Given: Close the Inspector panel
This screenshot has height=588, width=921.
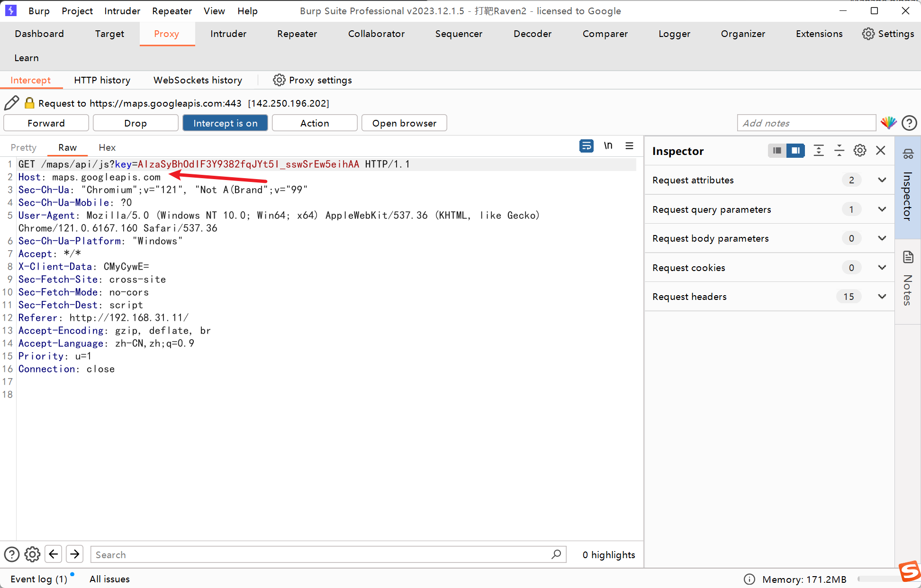Looking at the screenshot, I should pyautogui.click(x=881, y=151).
